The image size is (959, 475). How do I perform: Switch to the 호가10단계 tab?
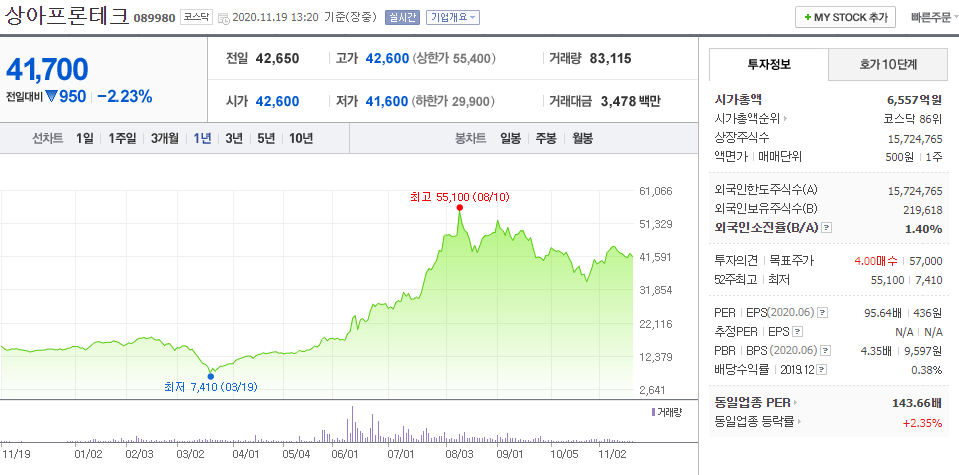point(890,64)
